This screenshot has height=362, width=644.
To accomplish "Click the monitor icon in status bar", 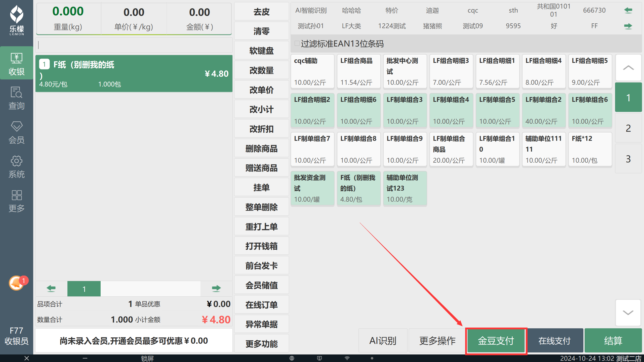I will coord(319,358).
